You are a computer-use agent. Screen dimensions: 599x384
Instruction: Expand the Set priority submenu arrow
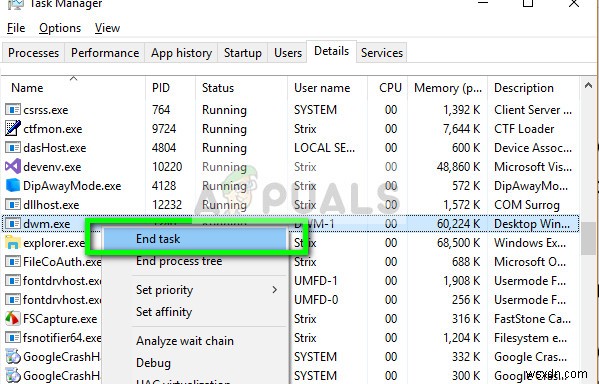275,290
